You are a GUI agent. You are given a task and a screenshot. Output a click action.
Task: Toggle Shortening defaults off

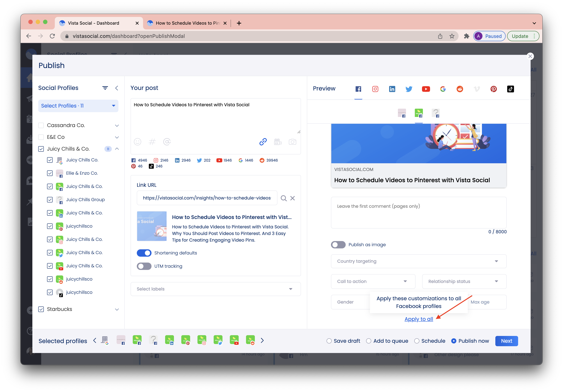[x=144, y=253]
